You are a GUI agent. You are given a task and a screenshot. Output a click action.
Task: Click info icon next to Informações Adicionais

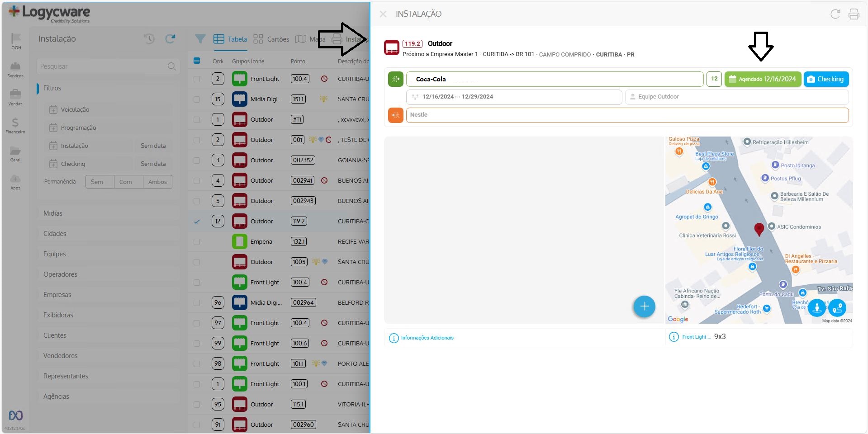[394, 338]
